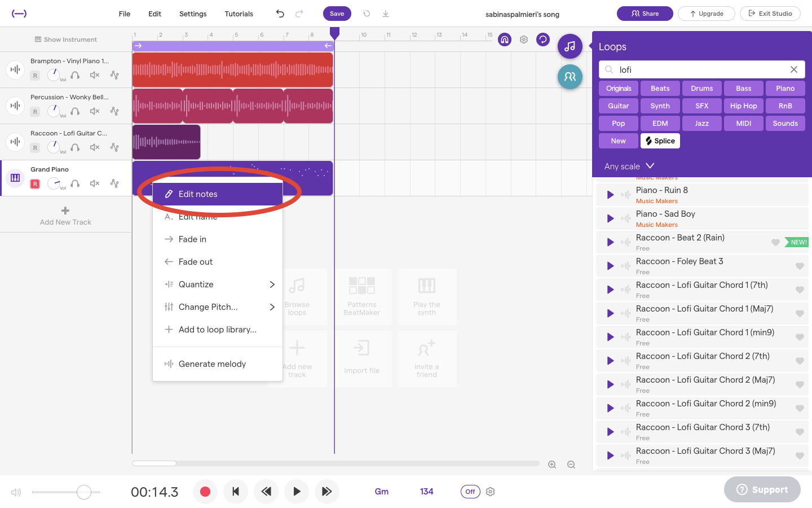
Task: Toggle the metronome Off button
Action: pyautogui.click(x=470, y=492)
